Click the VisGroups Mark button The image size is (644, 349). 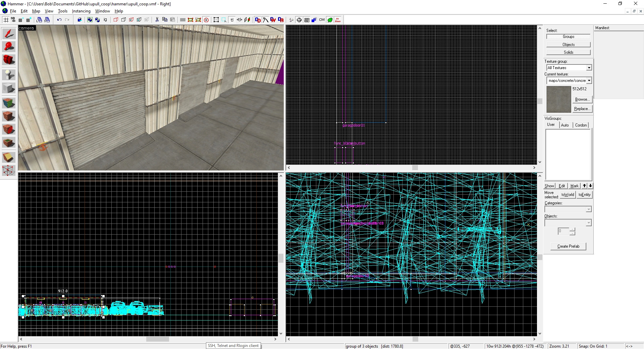(x=574, y=186)
